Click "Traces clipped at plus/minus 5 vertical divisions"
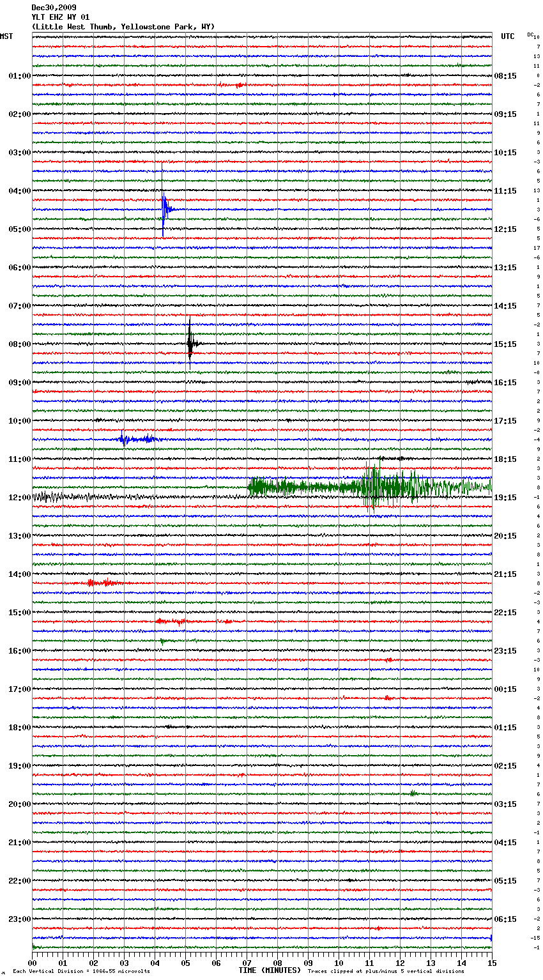Viewport: 543px width, 980px height. pyautogui.click(x=386, y=971)
